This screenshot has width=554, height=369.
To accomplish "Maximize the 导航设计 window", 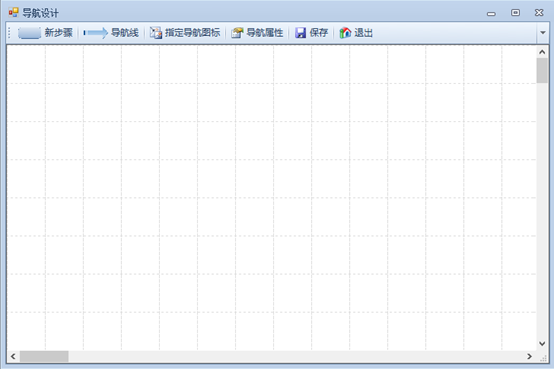I will [x=515, y=13].
